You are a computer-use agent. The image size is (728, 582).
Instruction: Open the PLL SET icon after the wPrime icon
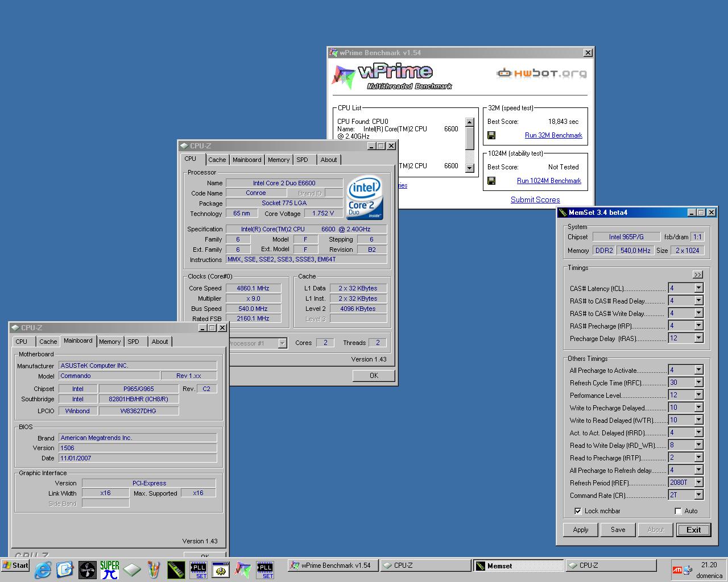coord(265,569)
